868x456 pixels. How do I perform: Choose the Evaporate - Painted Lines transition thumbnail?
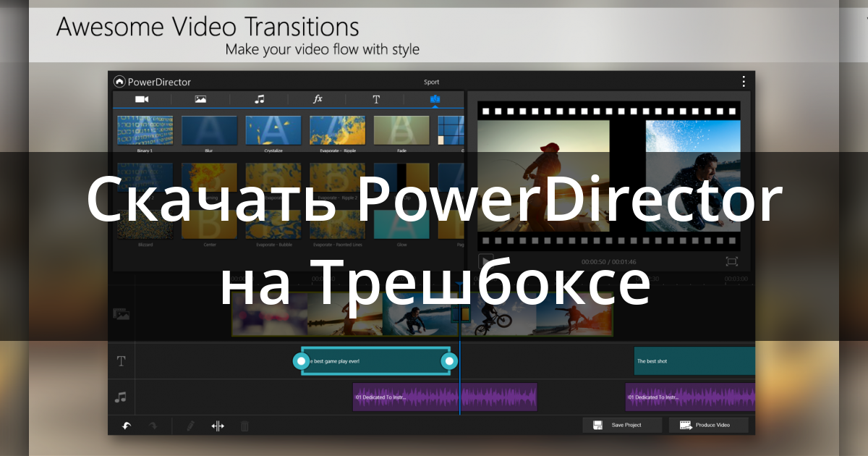pyautogui.click(x=337, y=224)
